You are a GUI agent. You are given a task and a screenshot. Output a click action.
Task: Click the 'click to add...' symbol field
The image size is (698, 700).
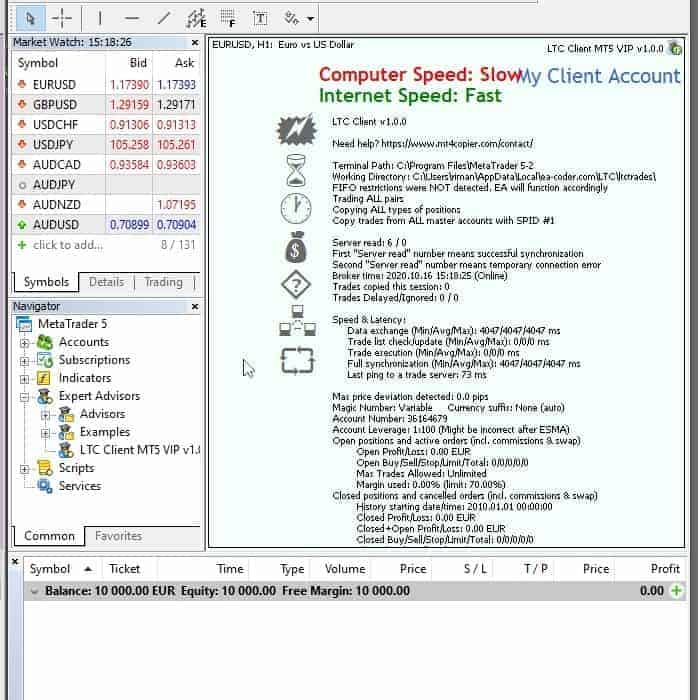(x=68, y=245)
